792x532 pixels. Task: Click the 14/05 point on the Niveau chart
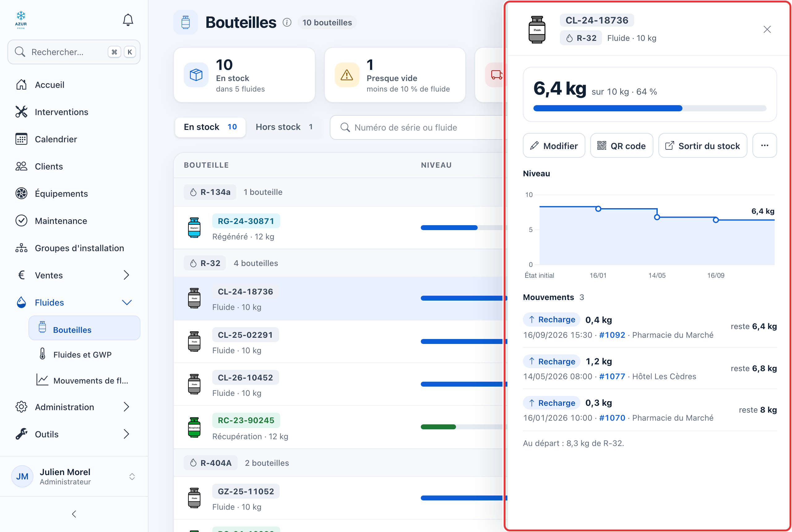click(x=657, y=217)
